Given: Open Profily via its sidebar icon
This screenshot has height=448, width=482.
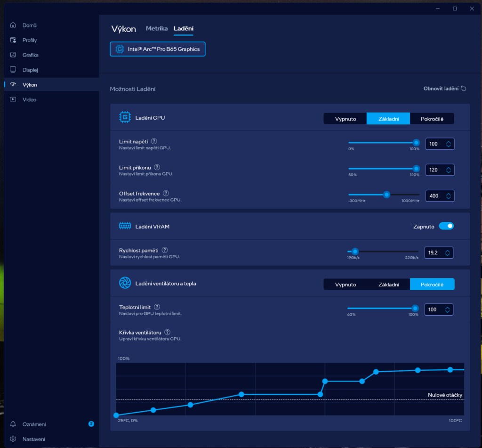Looking at the screenshot, I should click(x=13, y=40).
